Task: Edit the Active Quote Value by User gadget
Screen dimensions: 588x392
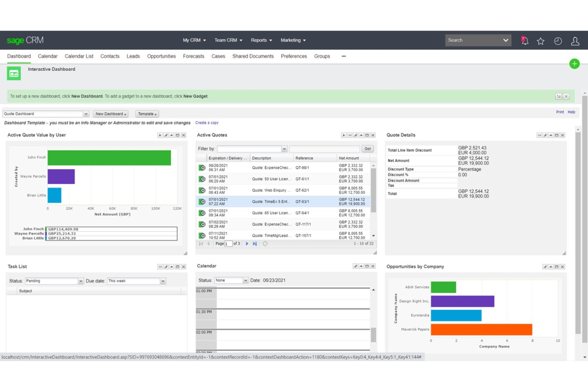Action: pyautogui.click(x=166, y=135)
